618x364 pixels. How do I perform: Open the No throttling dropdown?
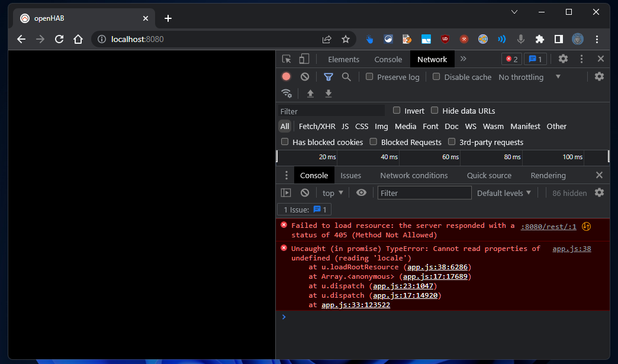pos(530,77)
